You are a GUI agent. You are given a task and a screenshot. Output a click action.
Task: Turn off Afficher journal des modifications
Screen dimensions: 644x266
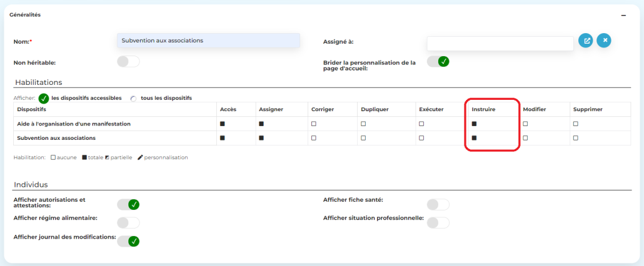tap(129, 241)
